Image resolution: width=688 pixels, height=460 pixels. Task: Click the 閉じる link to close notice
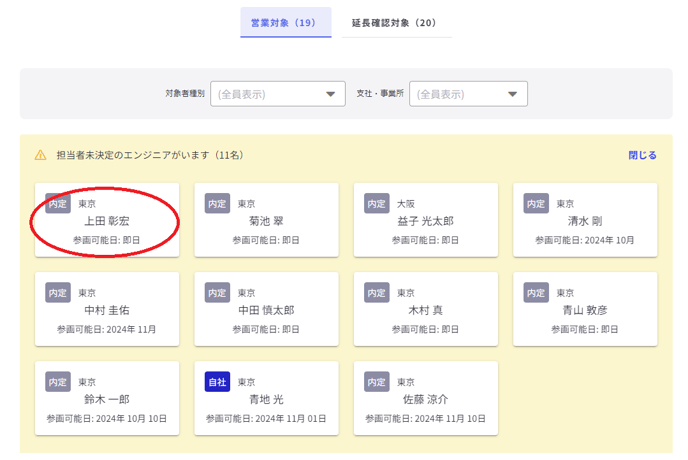pyautogui.click(x=642, y=156)
